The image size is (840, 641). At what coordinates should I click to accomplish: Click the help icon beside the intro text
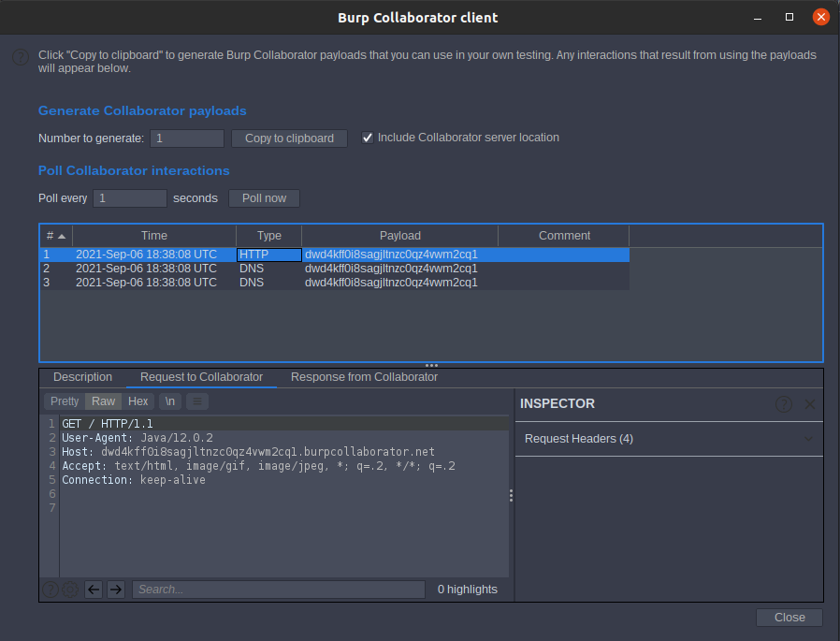[x=21, y=57]
